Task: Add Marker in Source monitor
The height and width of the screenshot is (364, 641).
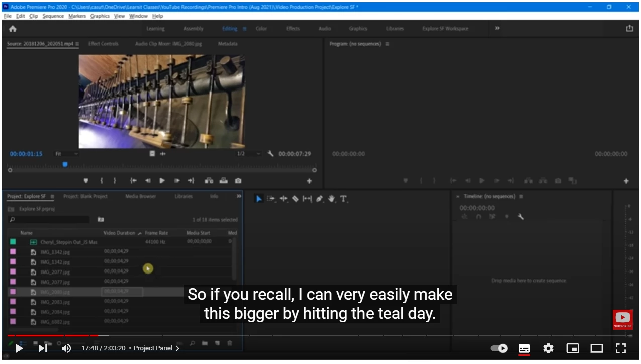Action: click(86, 180)
